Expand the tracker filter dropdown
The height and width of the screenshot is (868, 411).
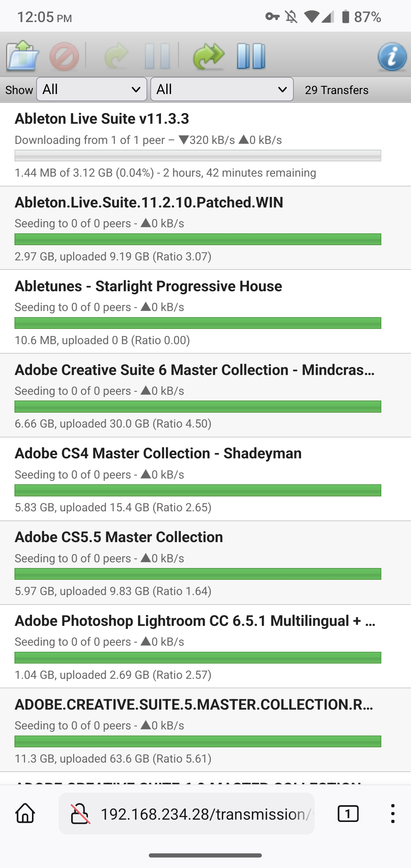(x=222, y=89)
